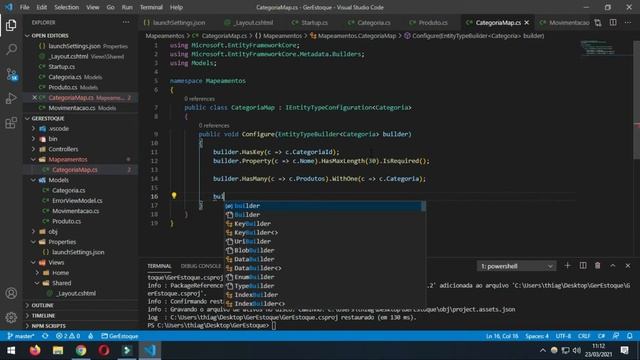Split the terminal panel
The image size is (640, 360).
point(583,266)
